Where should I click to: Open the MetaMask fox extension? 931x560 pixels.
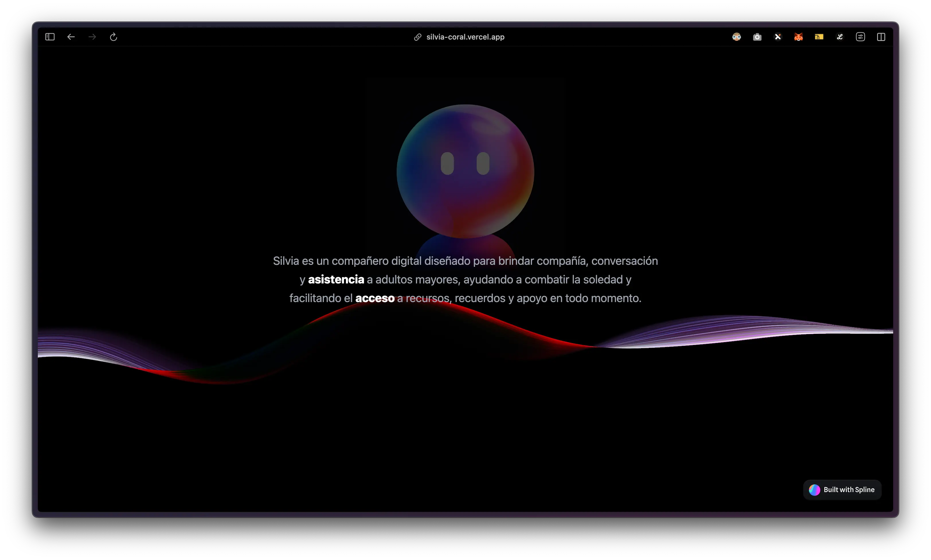[798, 37]
